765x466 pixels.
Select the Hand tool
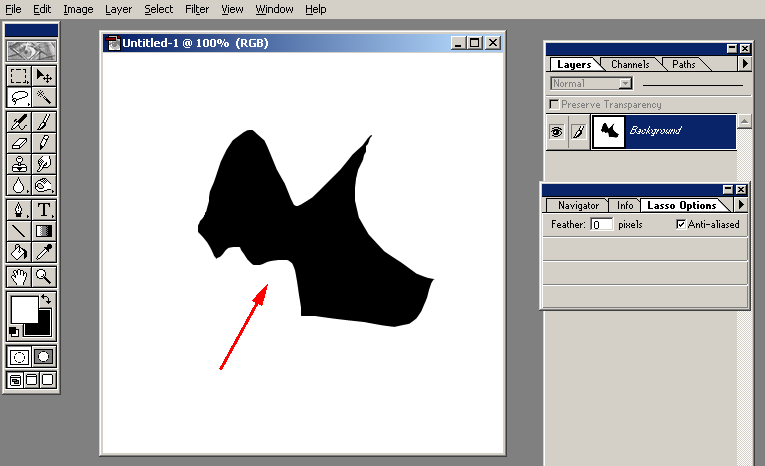(x=19, y=277)
